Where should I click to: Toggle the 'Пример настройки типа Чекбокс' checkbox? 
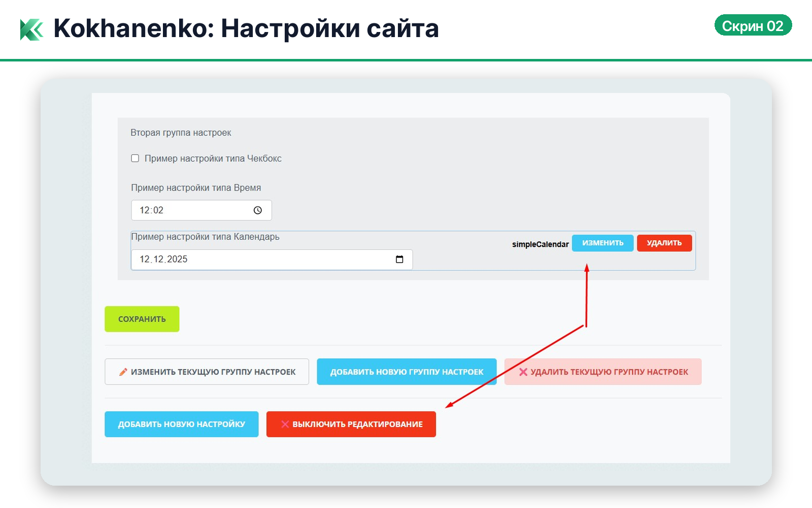(x=135, y=158)
